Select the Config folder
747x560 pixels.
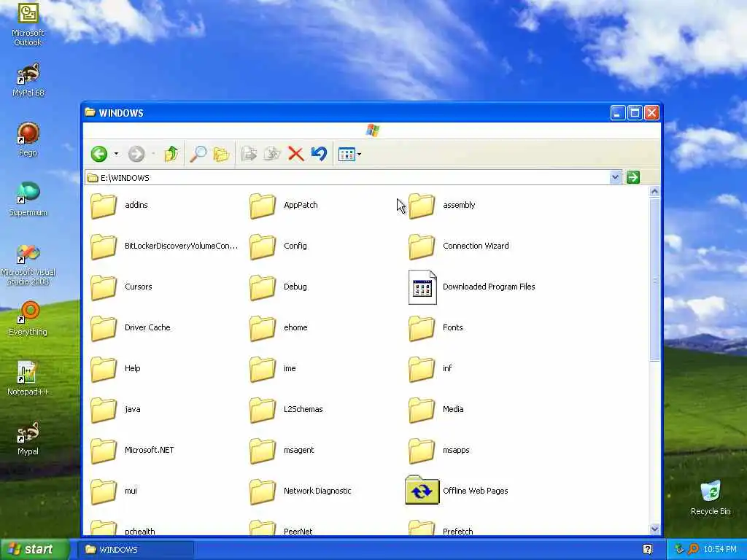278,246
